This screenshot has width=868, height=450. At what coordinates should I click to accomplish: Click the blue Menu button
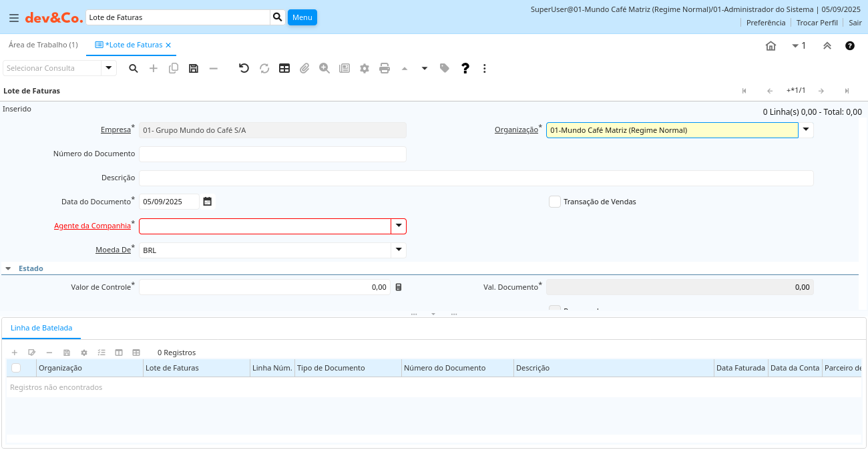[x=302, y=17]
